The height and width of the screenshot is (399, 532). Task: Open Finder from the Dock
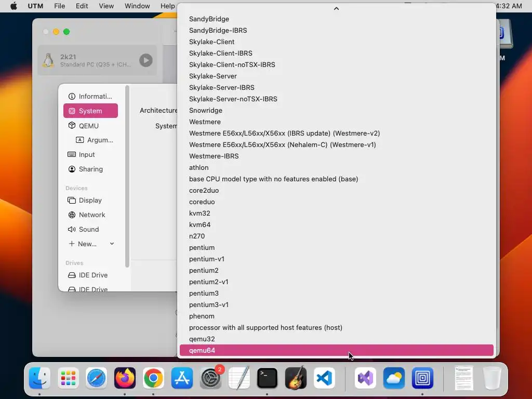click(39, 378)
